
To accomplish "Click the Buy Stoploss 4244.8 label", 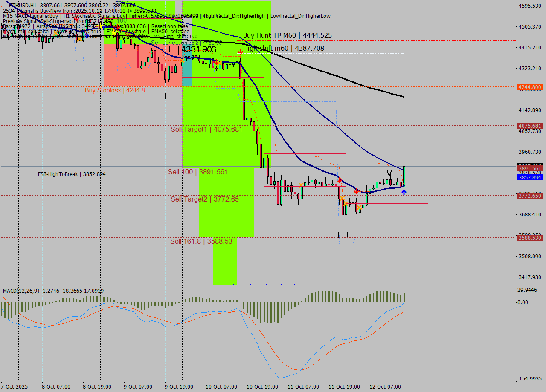I will click(115, 90).
